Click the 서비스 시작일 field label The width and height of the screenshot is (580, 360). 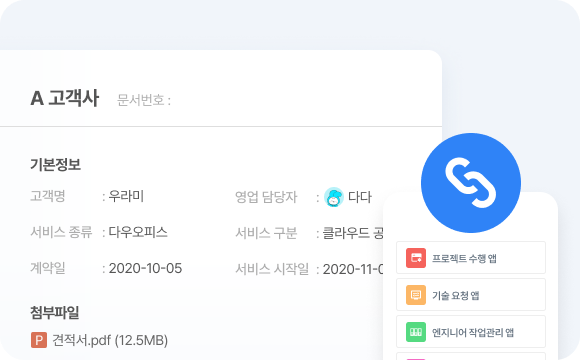coord(272,269)
